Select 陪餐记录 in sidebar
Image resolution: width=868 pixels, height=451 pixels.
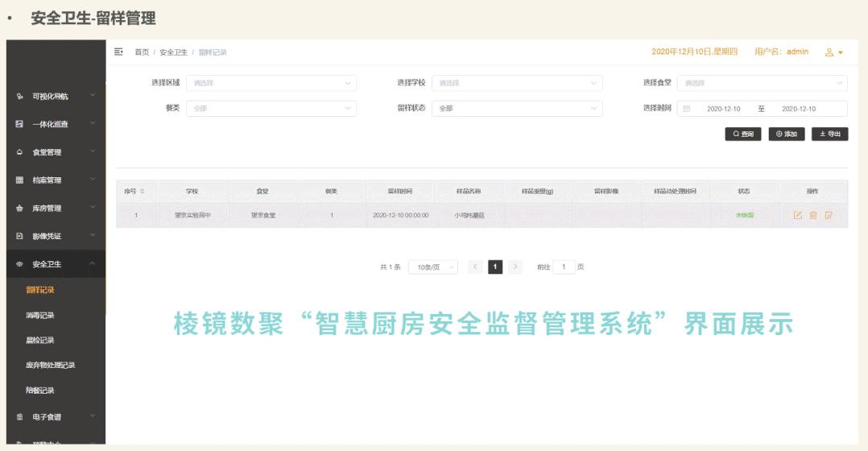[x=40, y=391]
